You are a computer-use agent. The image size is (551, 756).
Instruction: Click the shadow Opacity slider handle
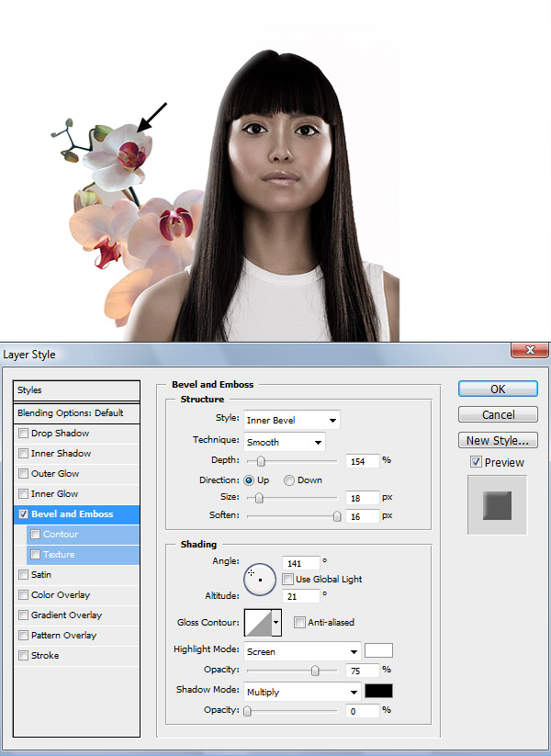[247, 711]
